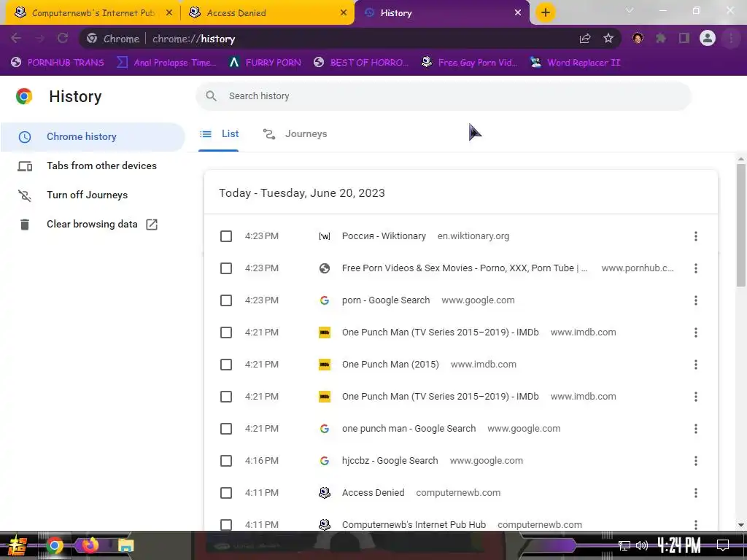
Task: Open One Punch Man (2015) history link
Action: pos(390,365)
